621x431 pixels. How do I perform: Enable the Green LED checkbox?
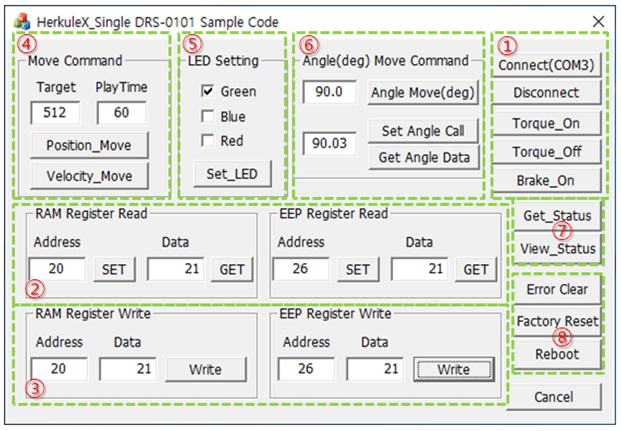pyautogui.click(x=208, y=92)
